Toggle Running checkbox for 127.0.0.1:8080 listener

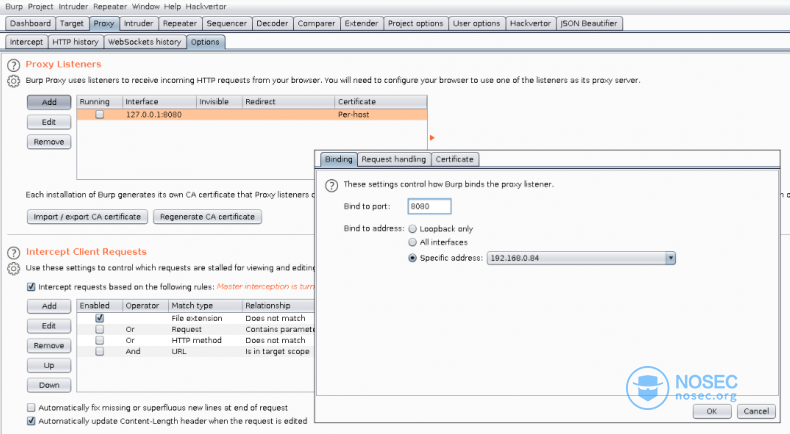click(x=100, y=114)
